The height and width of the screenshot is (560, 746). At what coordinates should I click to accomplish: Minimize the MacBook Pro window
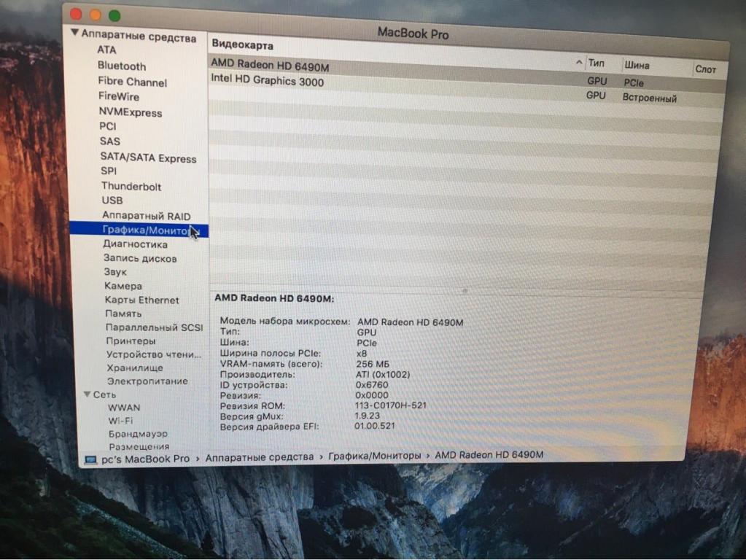pyautogui.click(x=96, y=15)
